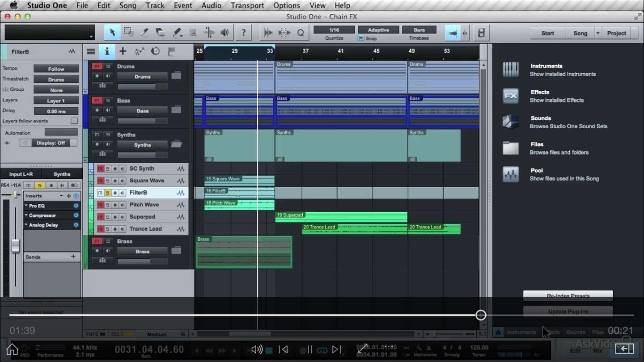Solo the Trance Lead track
This screenshot has height=362, width=644.
[107, 229]
